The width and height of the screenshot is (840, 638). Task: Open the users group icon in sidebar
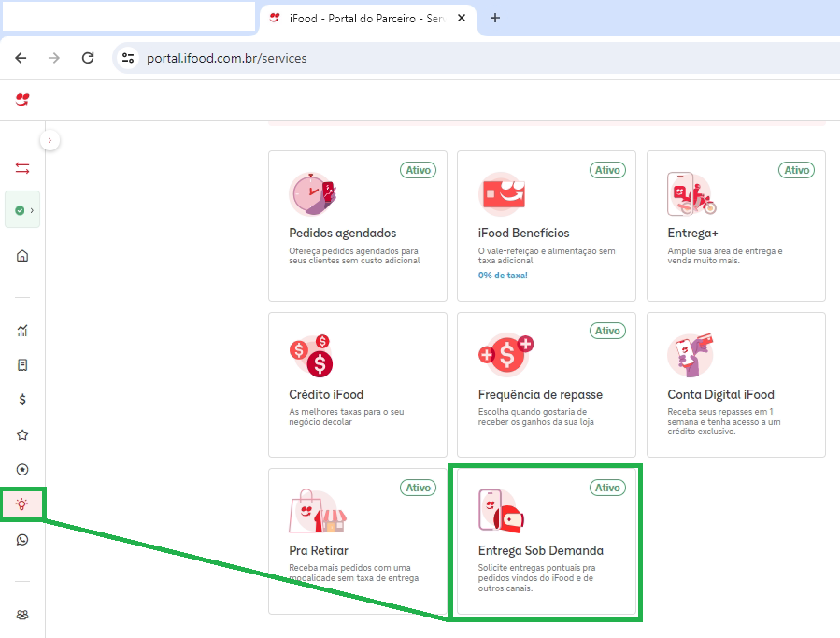point(22,615)
